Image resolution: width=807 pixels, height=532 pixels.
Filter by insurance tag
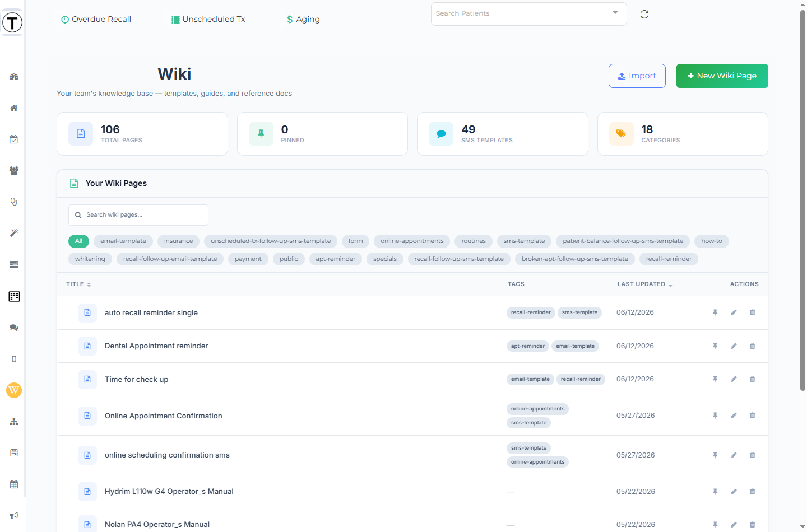178,241
